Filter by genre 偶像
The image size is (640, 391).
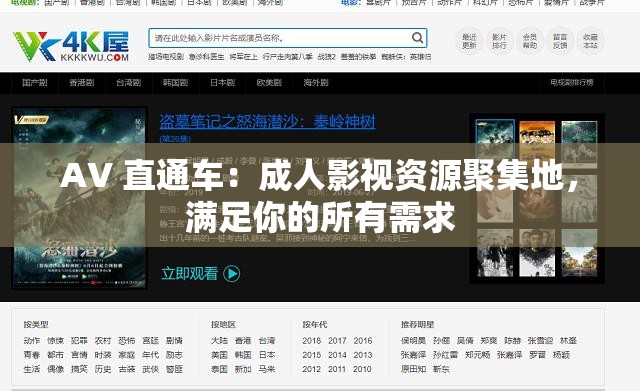point(56,369)
